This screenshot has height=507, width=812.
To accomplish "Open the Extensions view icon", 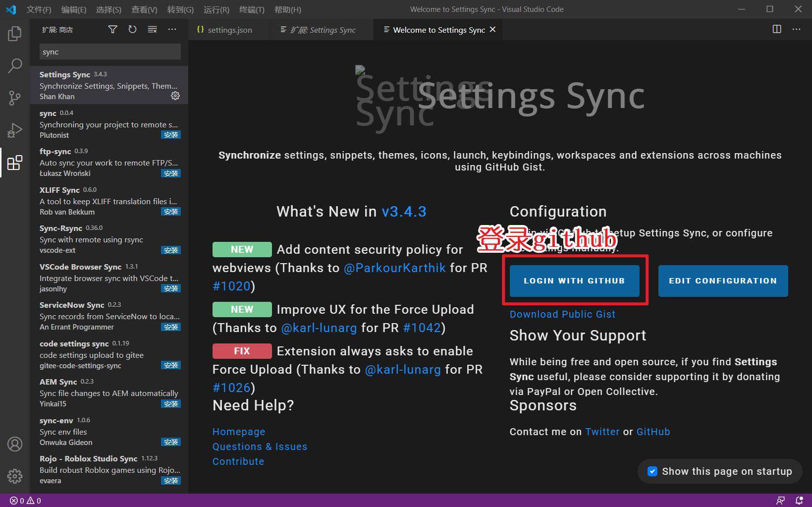I will click(x=15, y=162).
